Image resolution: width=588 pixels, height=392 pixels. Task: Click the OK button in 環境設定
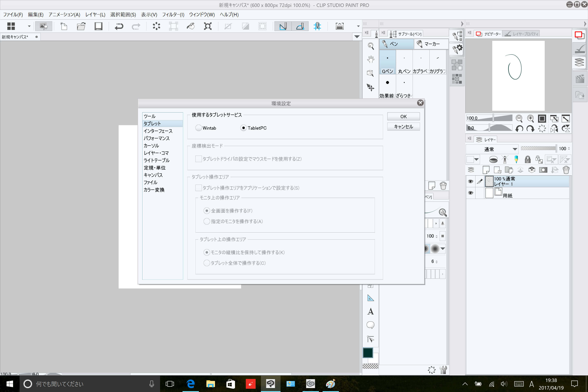pyautogui.click(x=403, y=117)
